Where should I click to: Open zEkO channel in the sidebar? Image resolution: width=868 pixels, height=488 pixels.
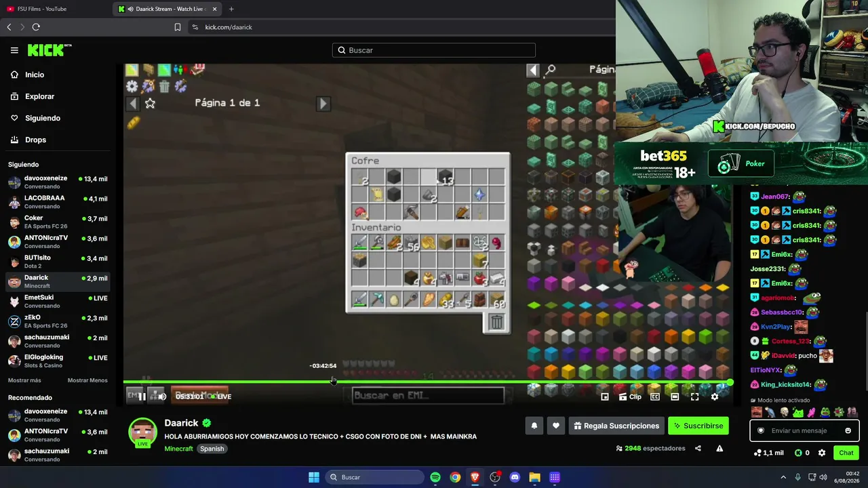(x=58, y=321)
